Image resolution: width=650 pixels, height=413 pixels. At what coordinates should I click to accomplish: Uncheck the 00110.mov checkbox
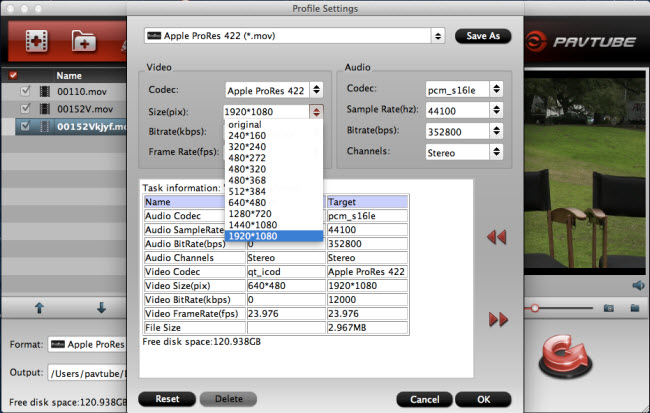point(25,91)
